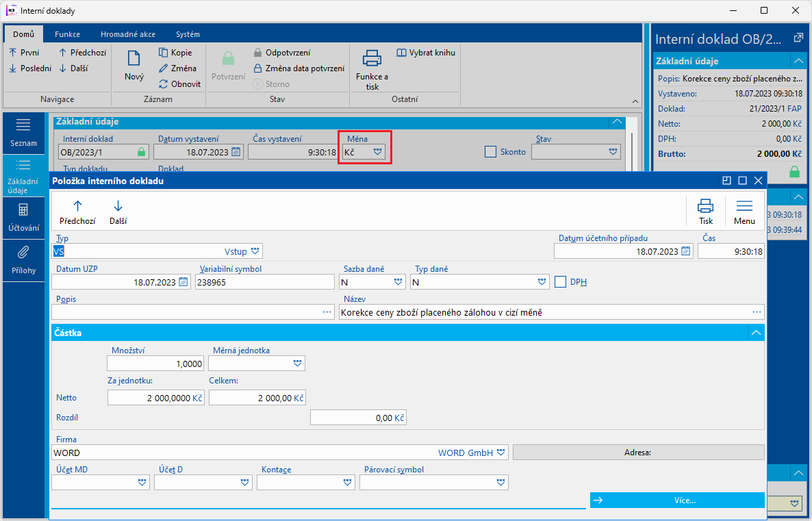Create a new record with Nový
This screenshot has height=521, width=812.
coord(134,65)
